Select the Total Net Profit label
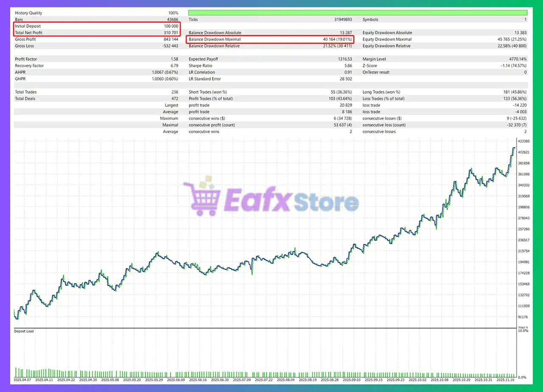 click(28, 33)
